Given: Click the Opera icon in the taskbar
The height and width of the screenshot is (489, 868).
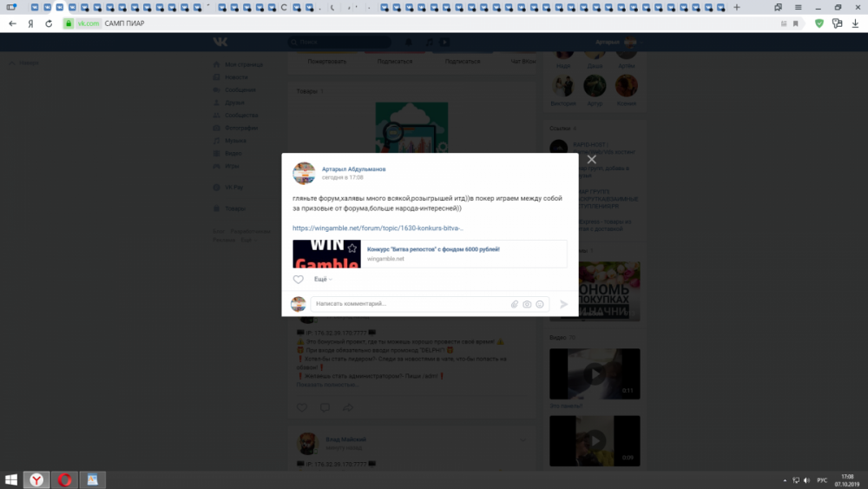Looking at the screenshot, I should [x=64, y=479].
